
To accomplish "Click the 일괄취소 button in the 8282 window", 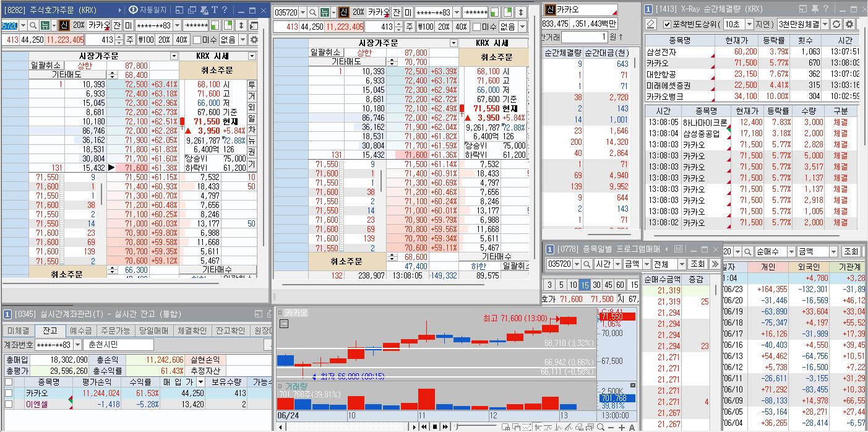I will (46, 66).
